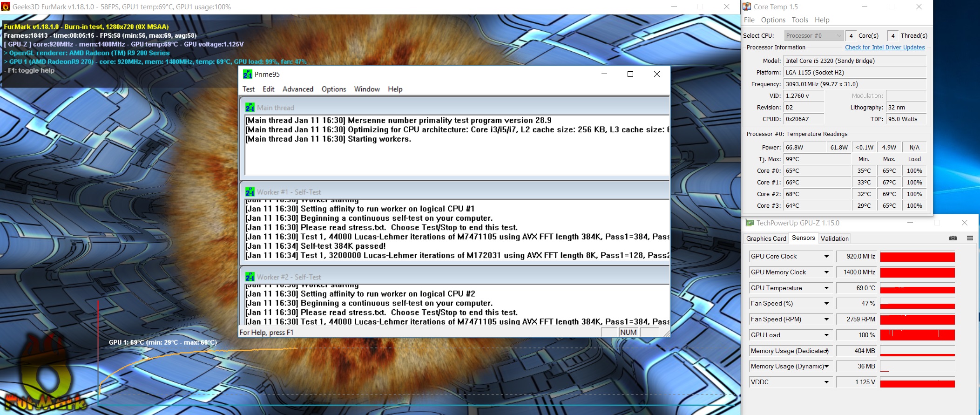Image resolution: width=980 pixels, height=415 pixels.
Task: Open the Help menu in Prime95
Action: 395,89
